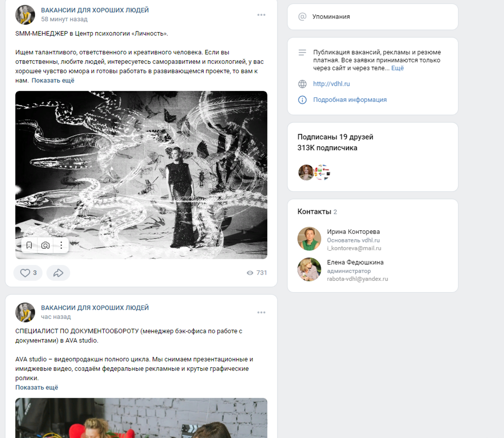Open the vertical dots menu on the photo
Screen dimensions: 504x438
pyautogui.click(x=61, y=245)
